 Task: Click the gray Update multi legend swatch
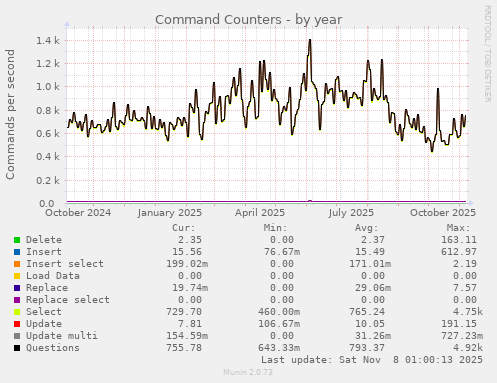click(17, 336)
